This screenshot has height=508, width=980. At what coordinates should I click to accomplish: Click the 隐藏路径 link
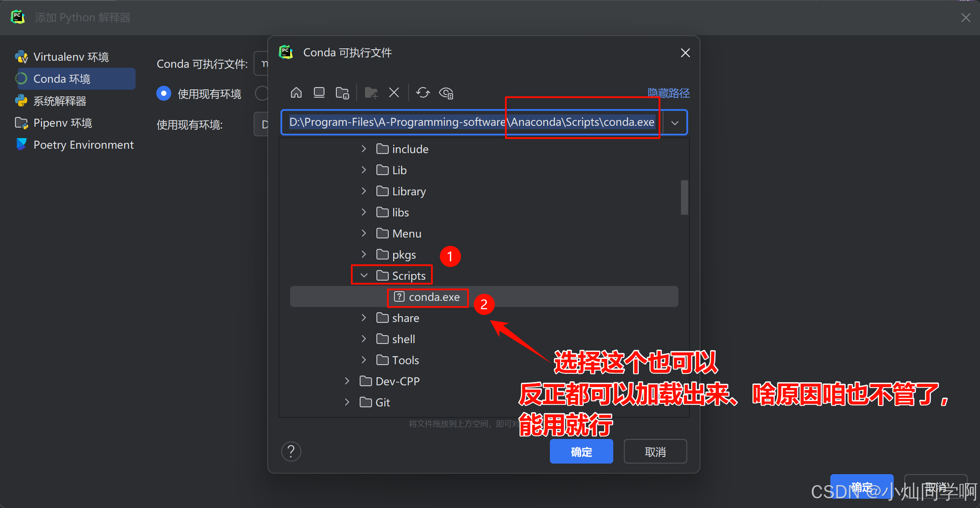coord(668,93)
